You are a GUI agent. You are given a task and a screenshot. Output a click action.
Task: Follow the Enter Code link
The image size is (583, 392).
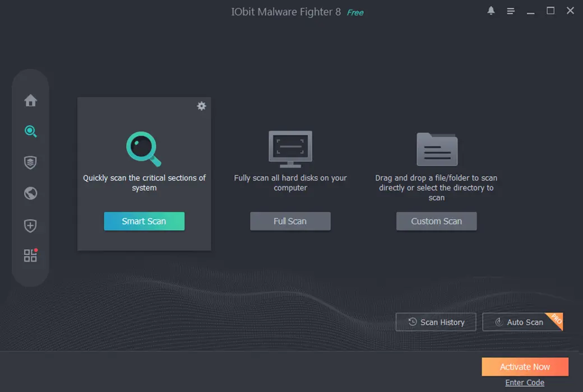(525, 382)
